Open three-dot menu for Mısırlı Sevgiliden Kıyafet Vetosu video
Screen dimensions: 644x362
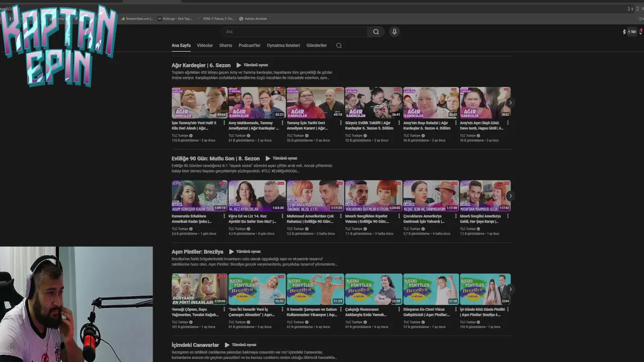coord(399,216)
